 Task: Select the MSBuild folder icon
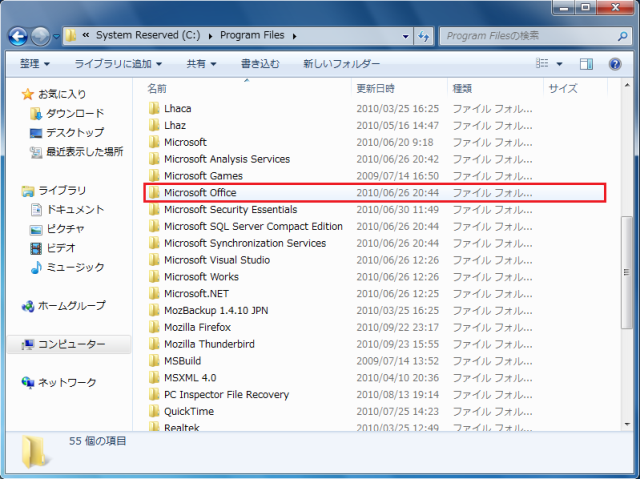pyautogui.click(x=154, y=361)
